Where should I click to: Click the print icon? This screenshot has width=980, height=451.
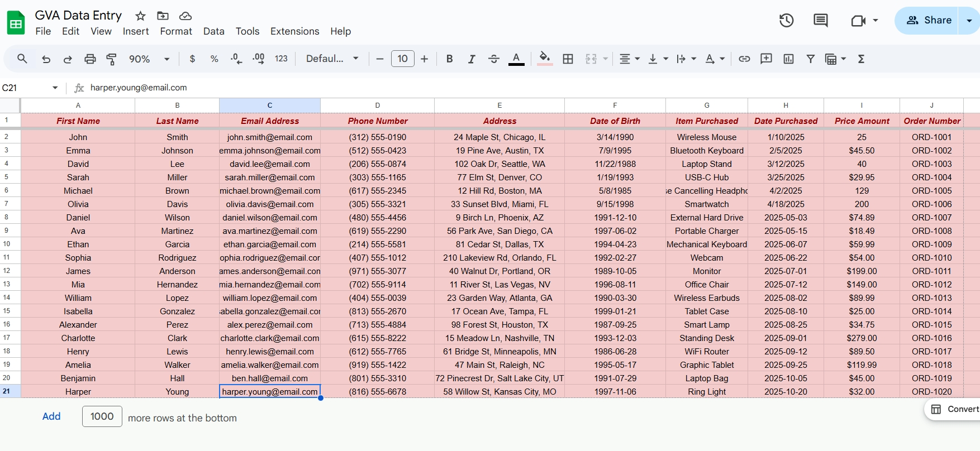pos(90,59)
